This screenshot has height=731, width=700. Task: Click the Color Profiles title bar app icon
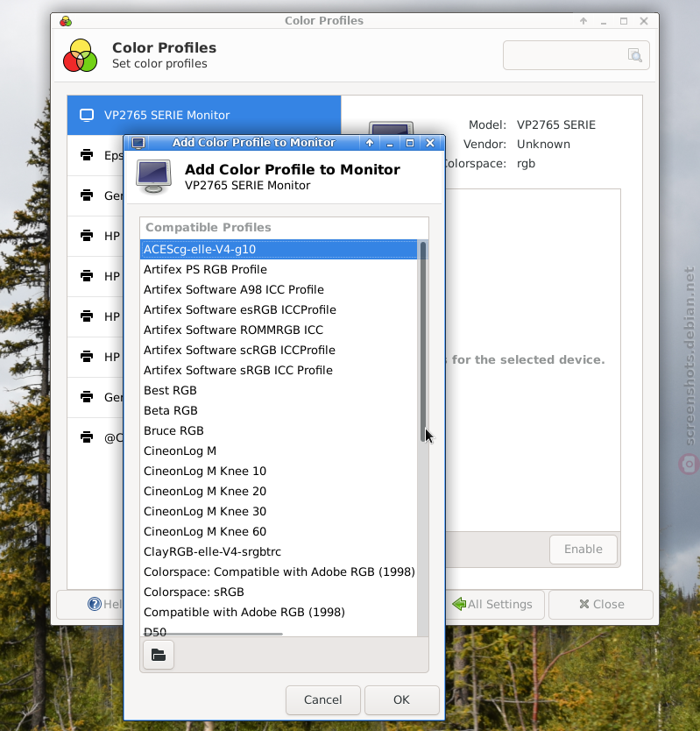coord(66,21)
